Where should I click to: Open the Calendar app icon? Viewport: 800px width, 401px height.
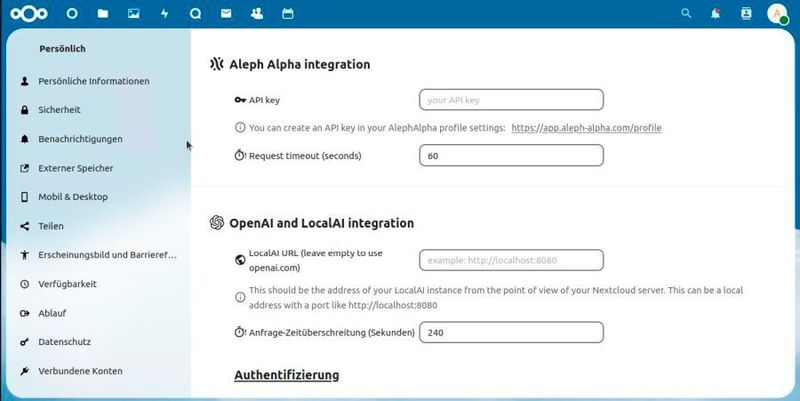(288, 14)
